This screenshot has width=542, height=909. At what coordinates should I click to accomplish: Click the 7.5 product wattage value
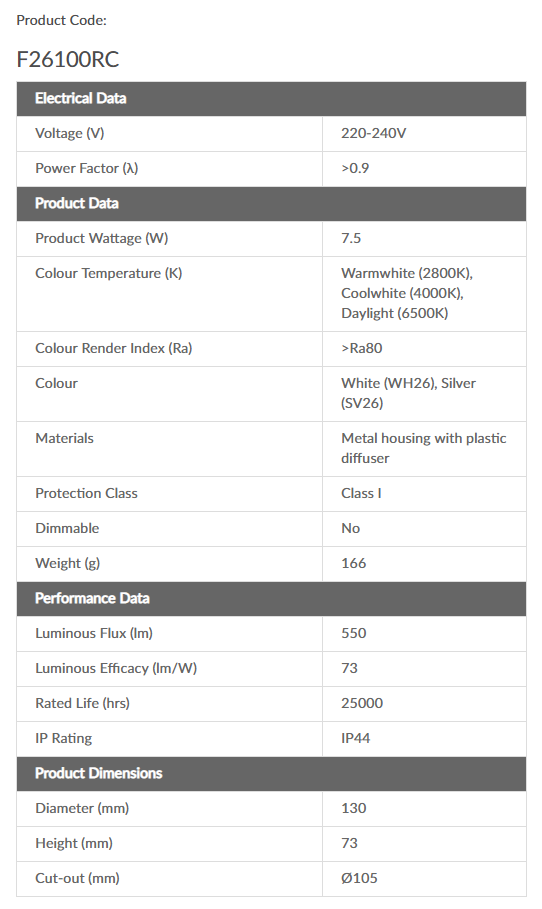[x=351, y=238]
